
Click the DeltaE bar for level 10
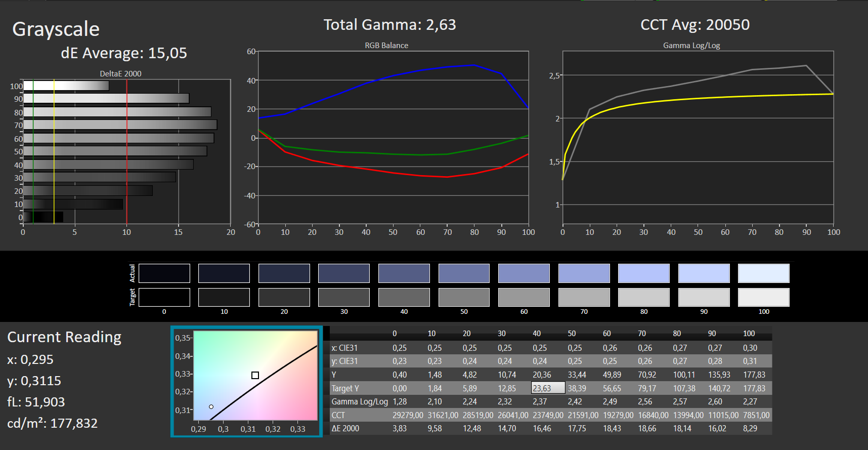[73, 204]
